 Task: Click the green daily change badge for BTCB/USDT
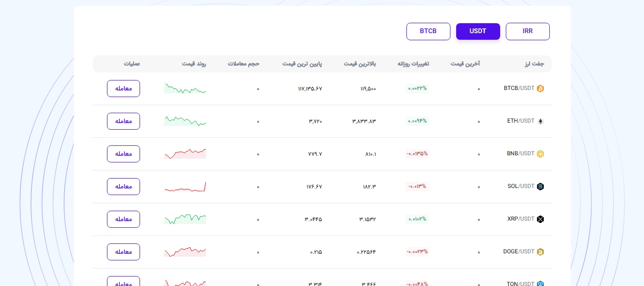(x=417, y=88)
